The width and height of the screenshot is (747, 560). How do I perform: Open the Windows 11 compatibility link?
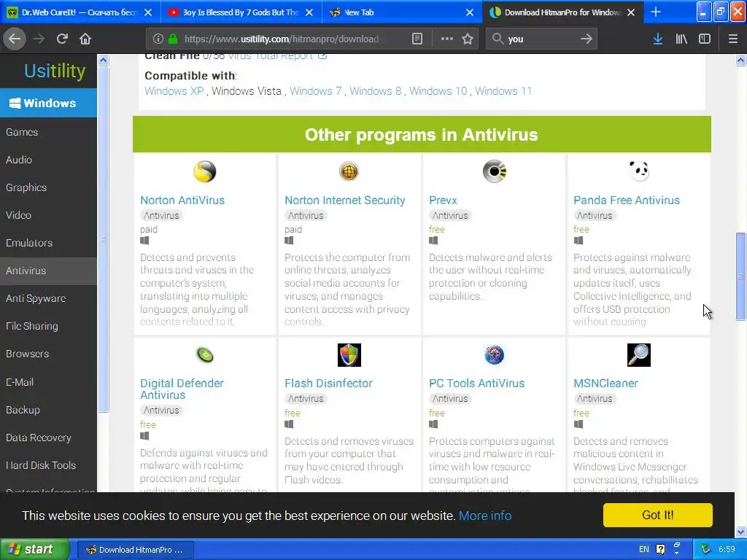(x=503, y=91)
